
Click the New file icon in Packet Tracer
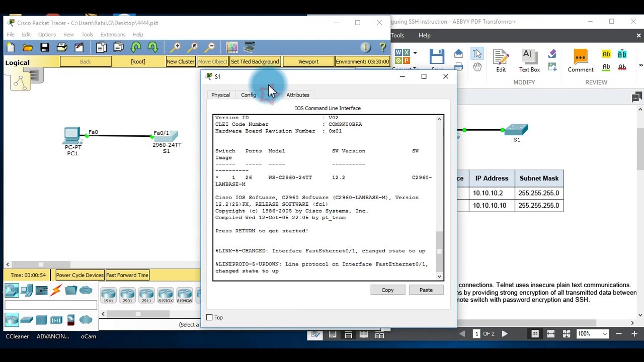[x=11, y=47]
